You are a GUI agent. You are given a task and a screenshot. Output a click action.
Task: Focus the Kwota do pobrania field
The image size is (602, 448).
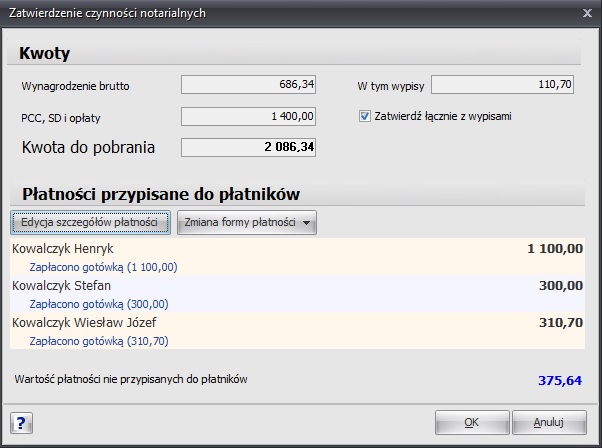[x=249, y=148]
